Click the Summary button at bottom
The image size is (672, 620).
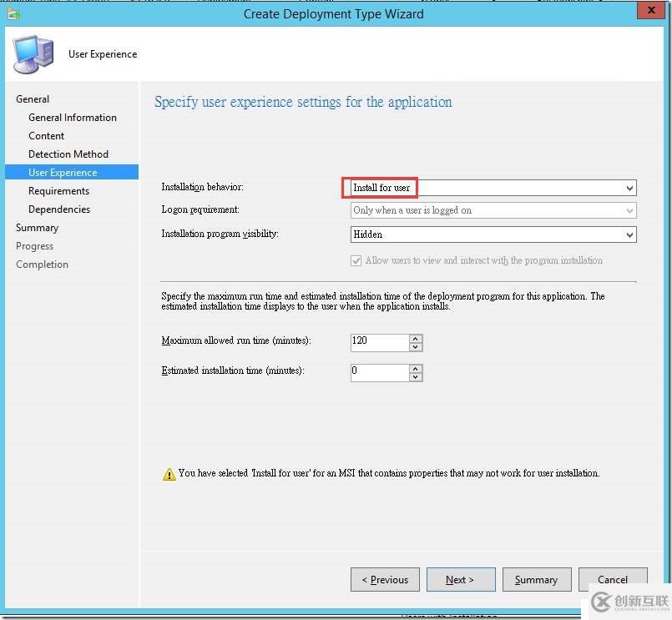coord(537,580)
